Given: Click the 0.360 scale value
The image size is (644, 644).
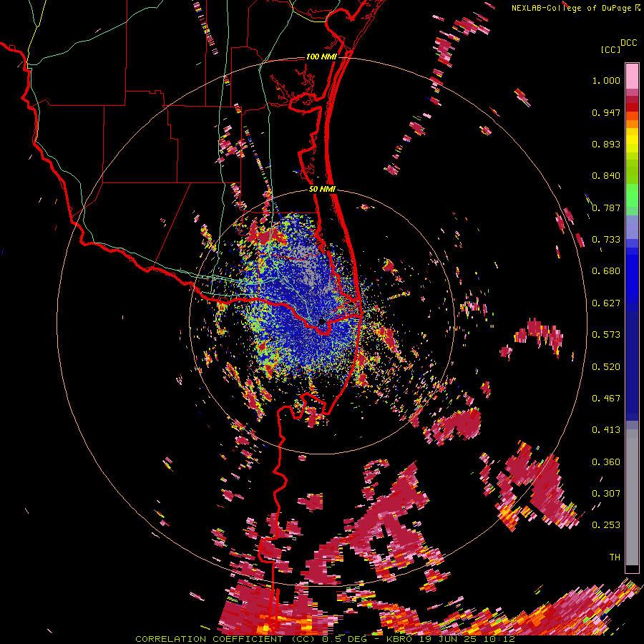Looking at the screenshot, I should 606,462.
